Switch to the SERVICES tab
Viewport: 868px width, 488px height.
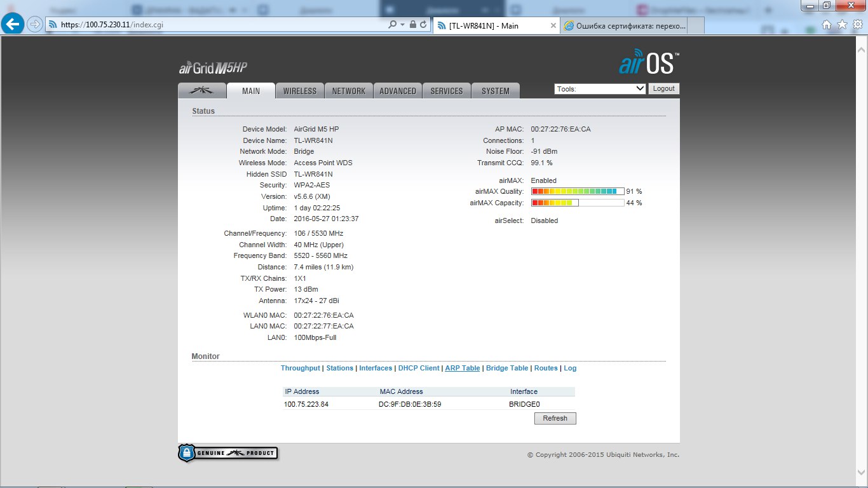point(447,91)
